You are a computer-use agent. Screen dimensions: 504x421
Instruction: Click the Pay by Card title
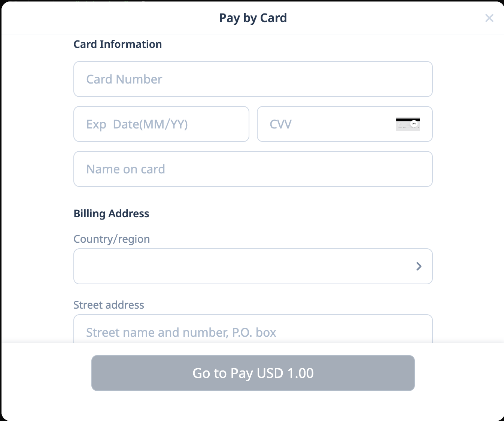[253, 18]
